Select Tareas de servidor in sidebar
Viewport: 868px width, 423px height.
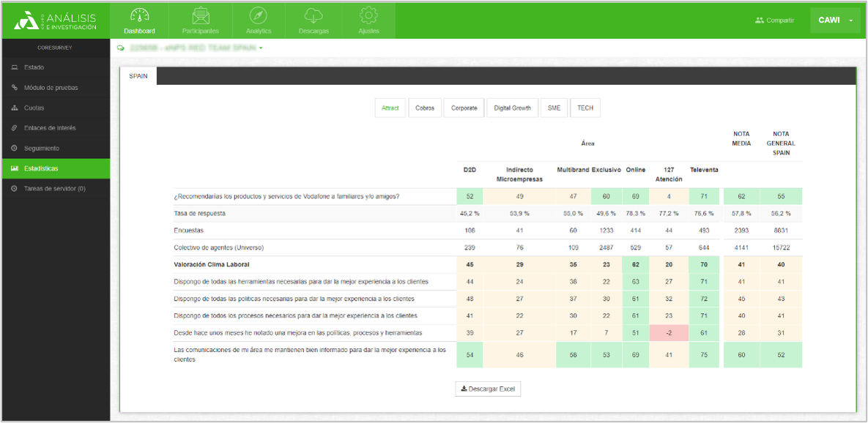pos(54,189)
